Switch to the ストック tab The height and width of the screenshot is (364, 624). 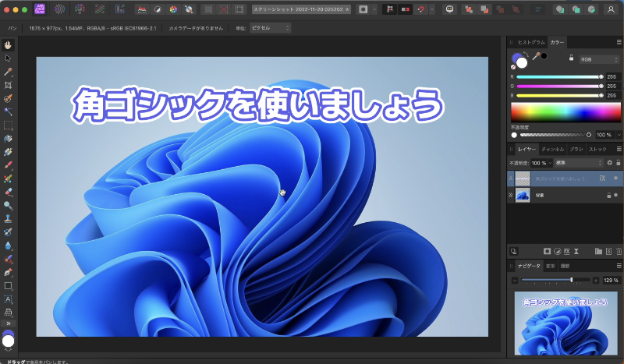[x=597, y=149]
